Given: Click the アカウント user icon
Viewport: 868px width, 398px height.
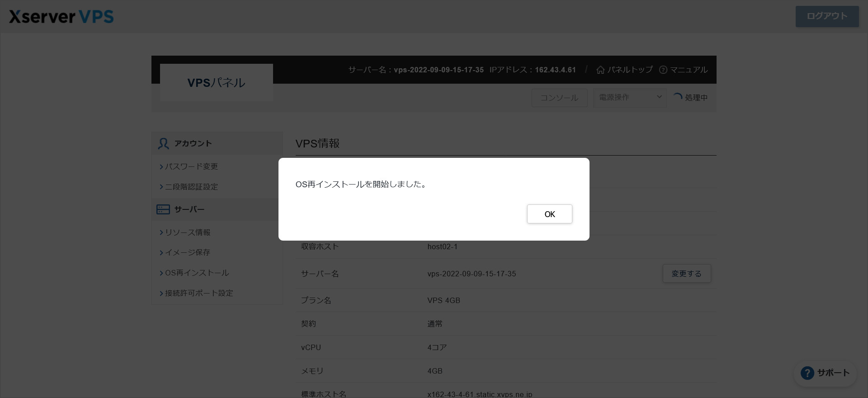Looking at the screenshot, I should 163,143.
